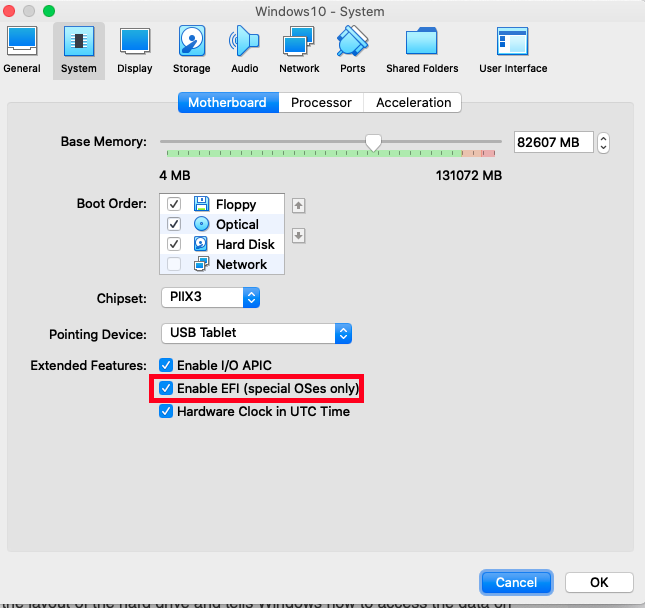This screenshot has height=608, width=645.
Task: Open the Audio settings section
Action: point(244,51)
